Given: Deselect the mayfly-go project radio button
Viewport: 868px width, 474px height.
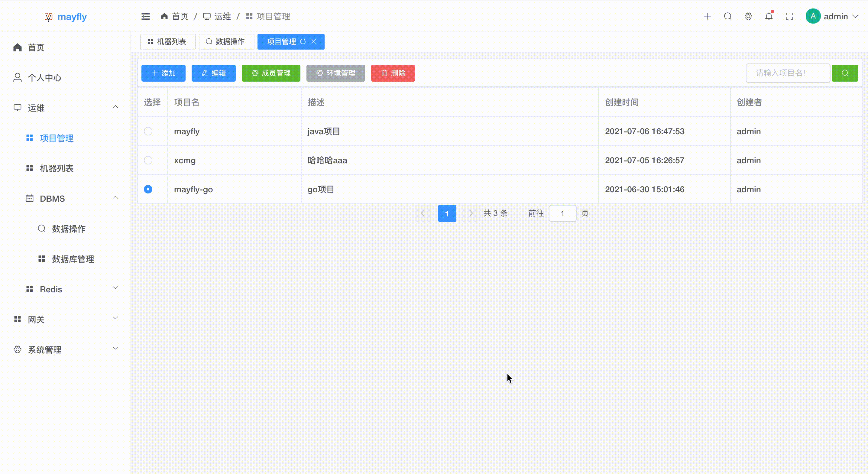Looking at the screenshot, I should (x=148, y=189).
